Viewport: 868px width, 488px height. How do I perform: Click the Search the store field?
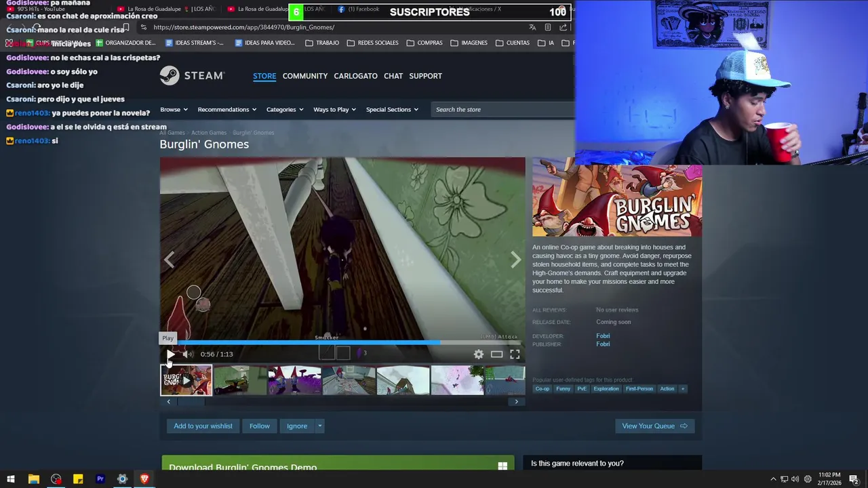pos(503,109)
